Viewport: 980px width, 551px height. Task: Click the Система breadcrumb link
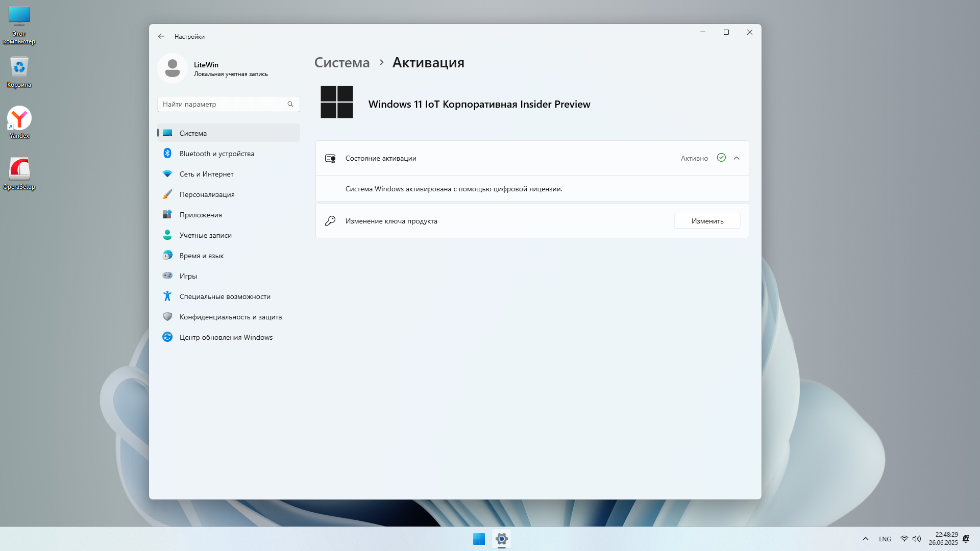point(341,62)
